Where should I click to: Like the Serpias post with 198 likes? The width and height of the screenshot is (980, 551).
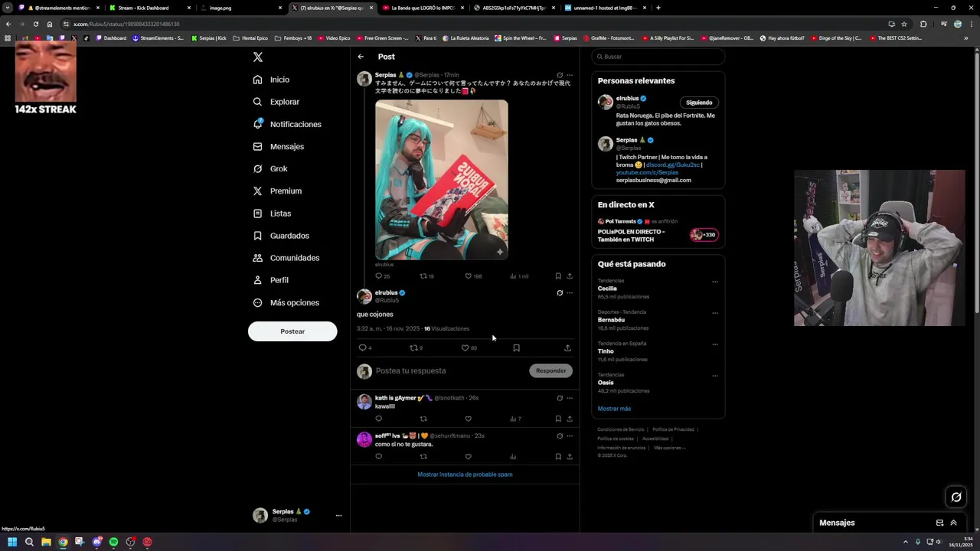click(x=469, y=276)
